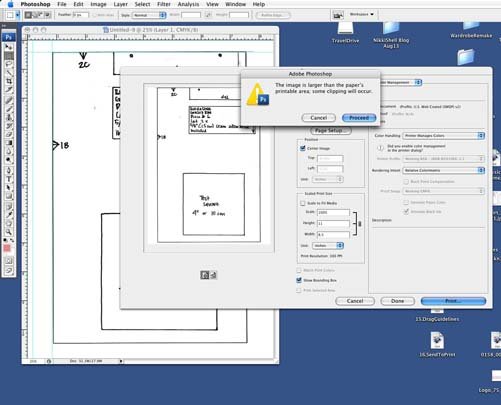501x405 pixels.
Task: Click the Scale percentage field
Action: point(333,212)
